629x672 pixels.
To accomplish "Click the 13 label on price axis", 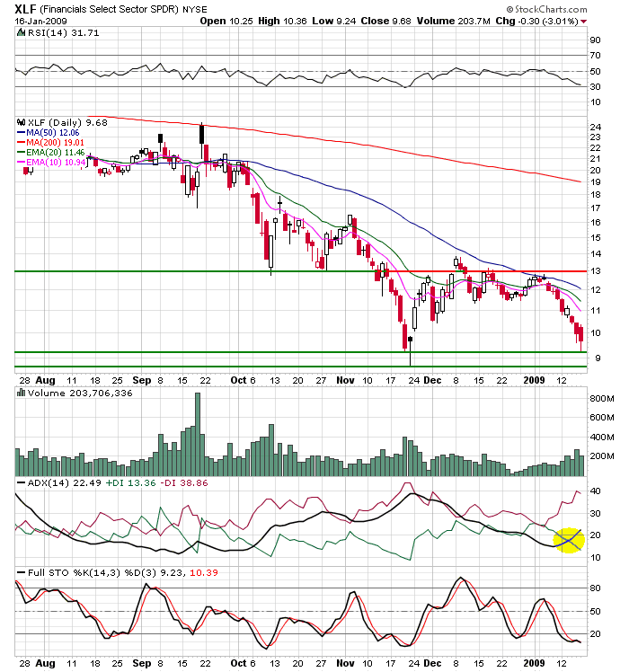I will click(x=596, y=271).
